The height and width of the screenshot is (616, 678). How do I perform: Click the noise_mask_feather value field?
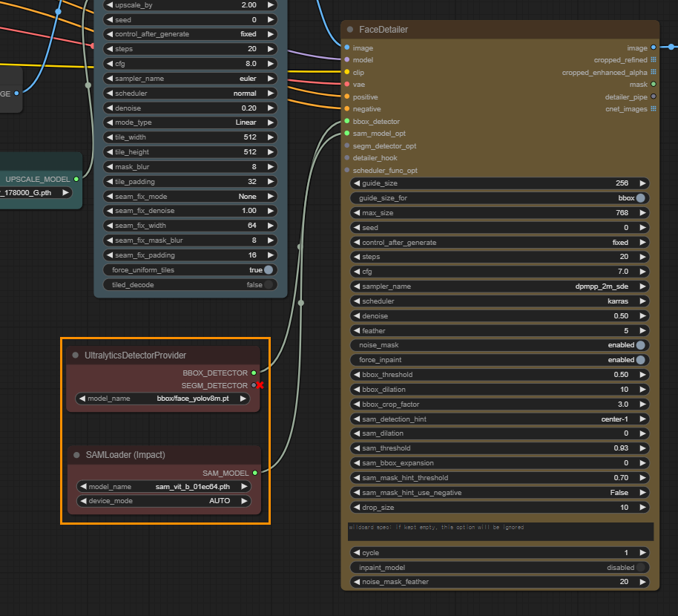(x=499, y=582)
